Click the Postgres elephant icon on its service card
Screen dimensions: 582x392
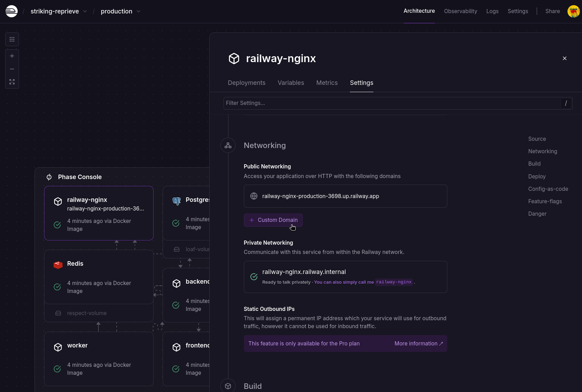[176, 201]
